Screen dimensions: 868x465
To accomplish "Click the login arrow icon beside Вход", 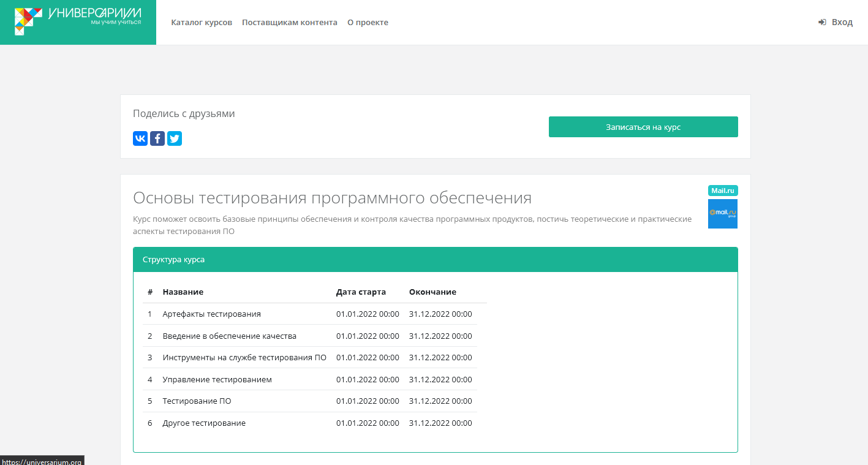I will click(821, 22).
